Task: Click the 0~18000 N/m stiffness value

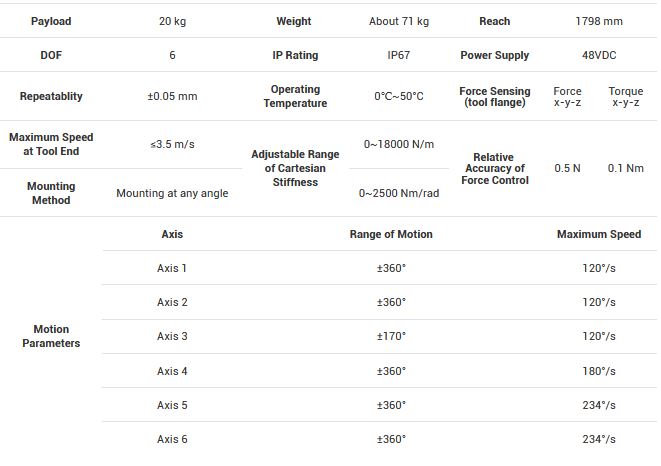Action: [x=398, y=144]
